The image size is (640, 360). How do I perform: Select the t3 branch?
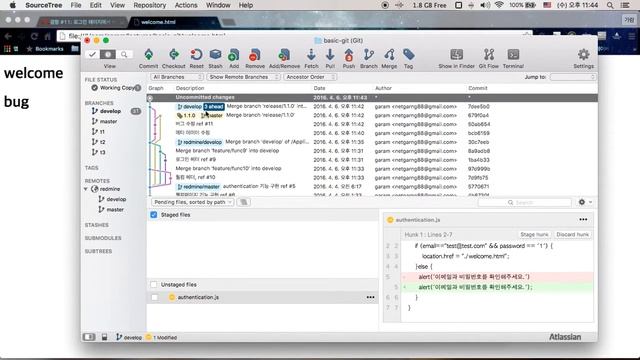(102, 152)
